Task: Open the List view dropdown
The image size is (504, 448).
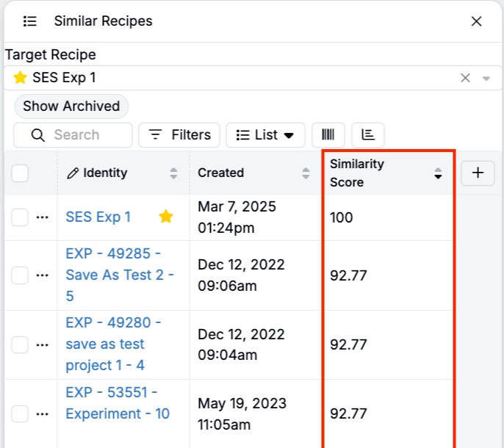Action: [265, 135]
